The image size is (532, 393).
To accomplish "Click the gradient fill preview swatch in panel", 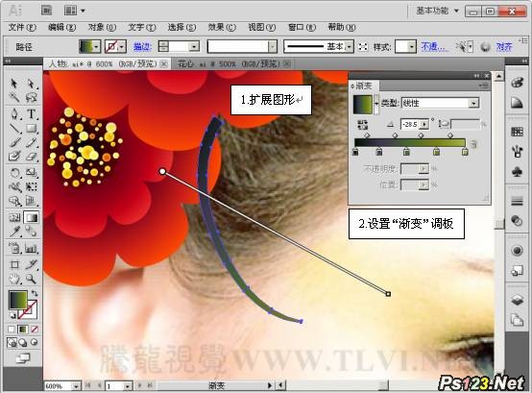I will 363,104.
